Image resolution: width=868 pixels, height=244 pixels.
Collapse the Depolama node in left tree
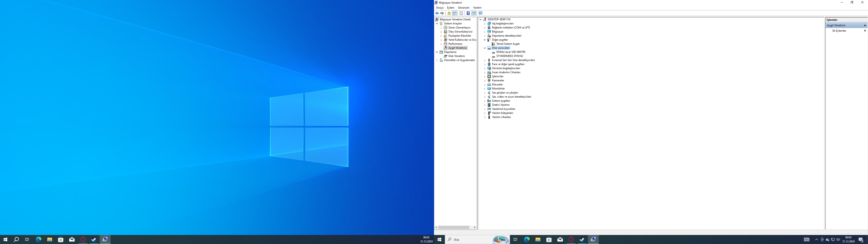click(437, 52)
